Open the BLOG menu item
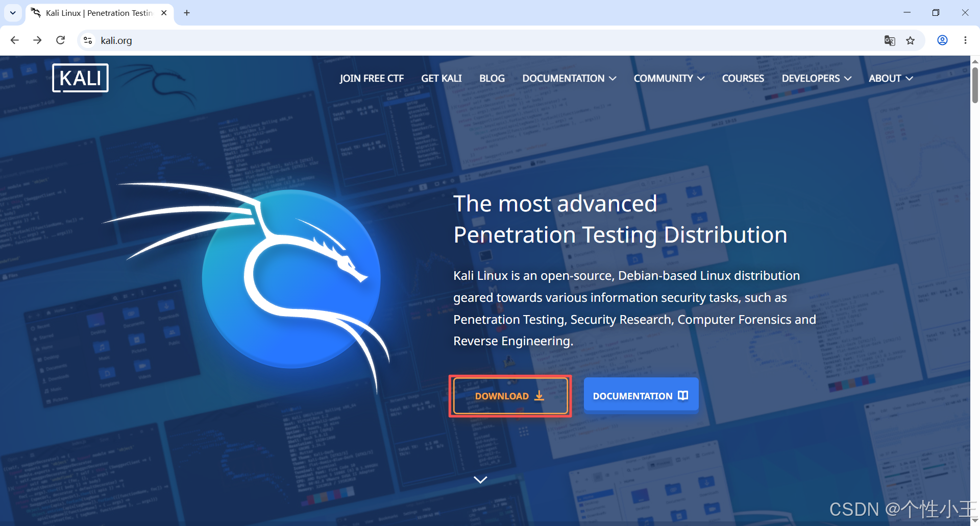980x526 pixels. point(492,78)
